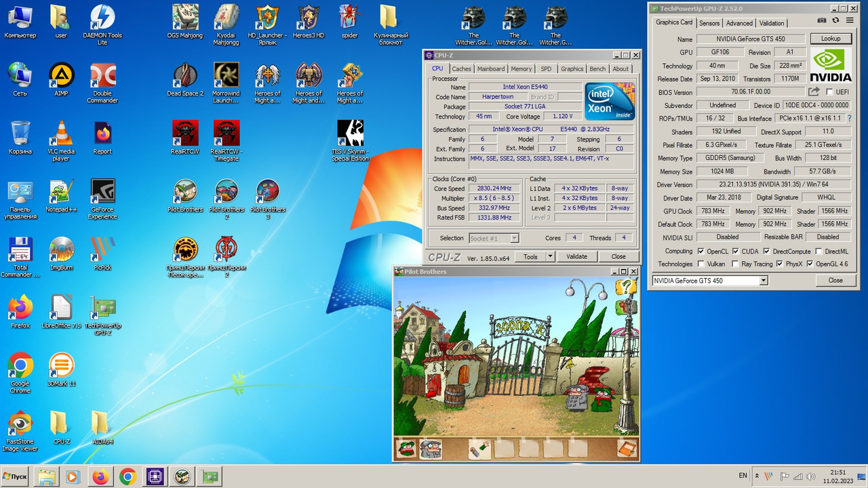Open the Socket #1 selection dropdown

point(514,238)
